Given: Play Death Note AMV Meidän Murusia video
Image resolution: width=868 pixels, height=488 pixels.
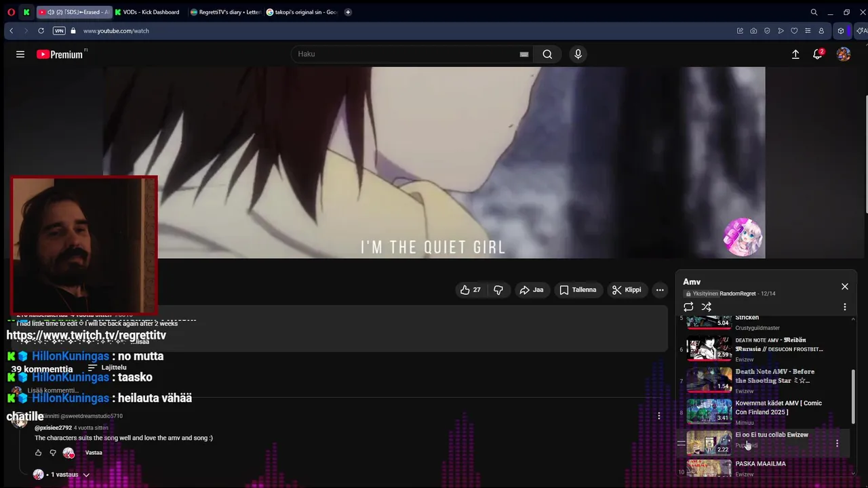Looking at the screenshot, I should pos(763,349).
